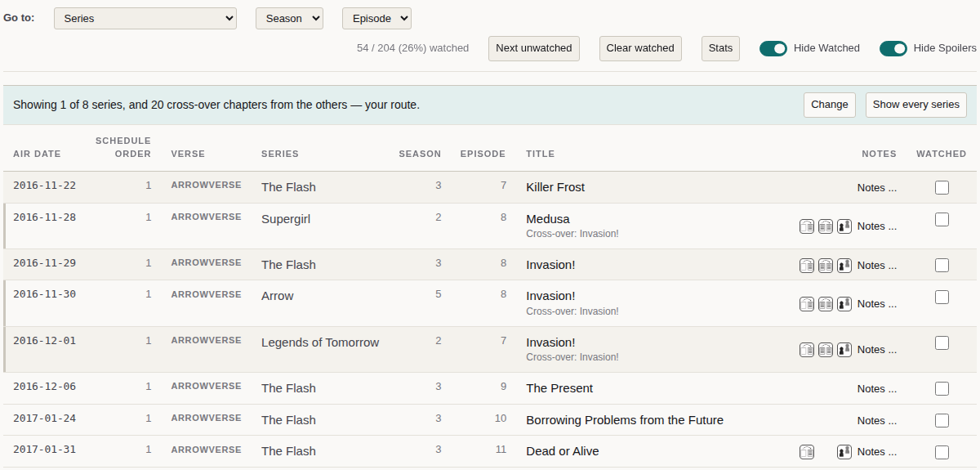
Task: Click the Legends of Tomorrow series name
Action: pos(320,342)
